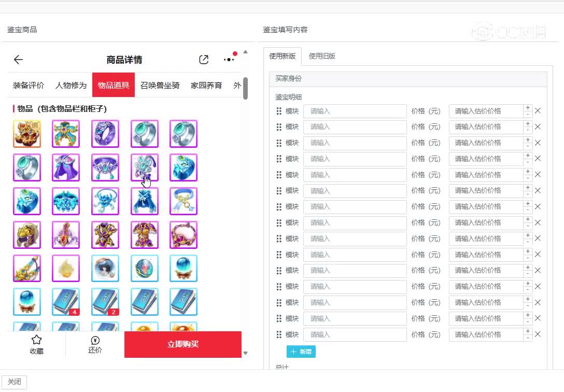Click the more options ellipsis icon
This screenshot has width=564, height=392.
click(x=228, y=60)
